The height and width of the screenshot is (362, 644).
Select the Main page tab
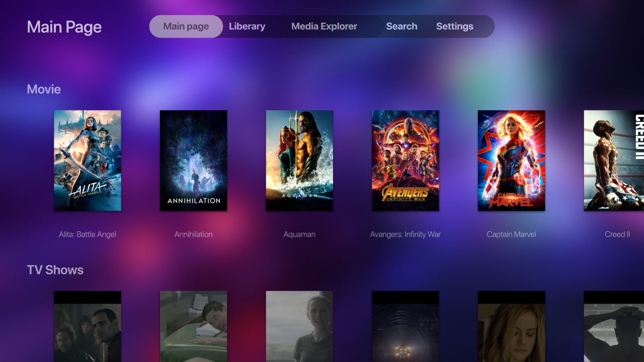[x=186, y=27]
